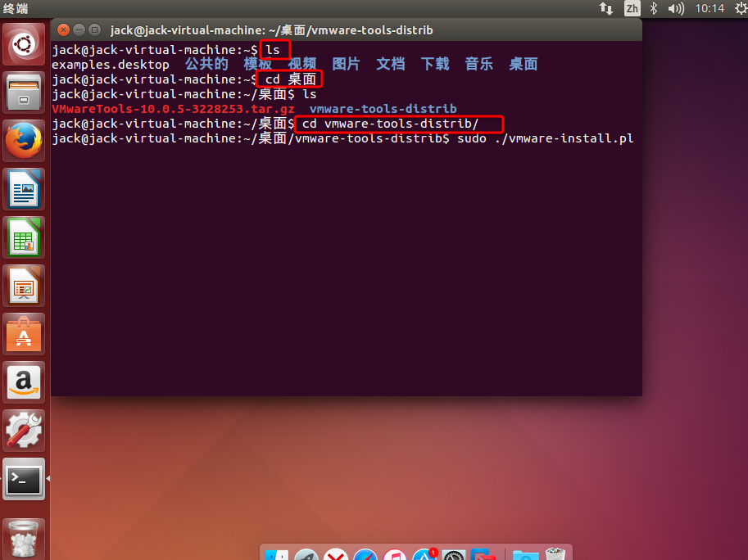
Task: Open the Amazon launcher icon
Action: tap(24, 382)
